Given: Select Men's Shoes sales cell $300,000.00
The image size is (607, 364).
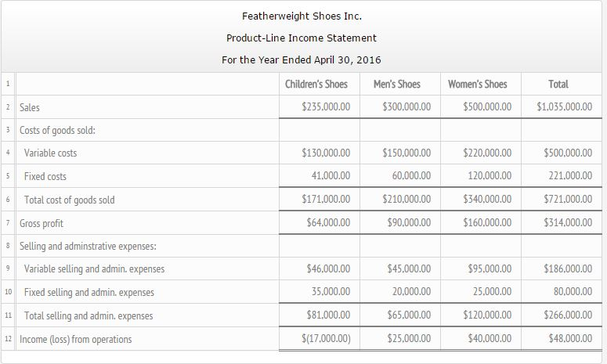Looking at the screenshot, I should [x=405, y=106].
